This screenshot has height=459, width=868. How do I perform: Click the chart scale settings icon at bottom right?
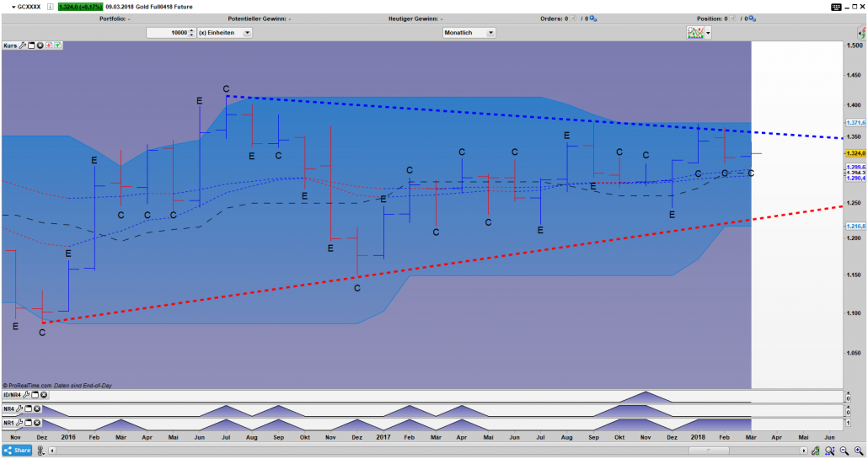point(816,451)
